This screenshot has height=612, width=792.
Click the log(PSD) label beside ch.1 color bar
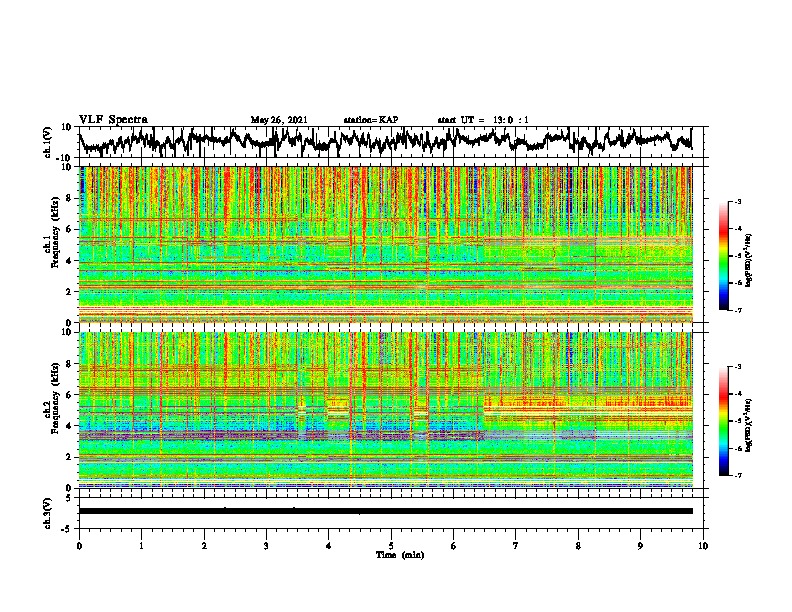tap(749, 261)
